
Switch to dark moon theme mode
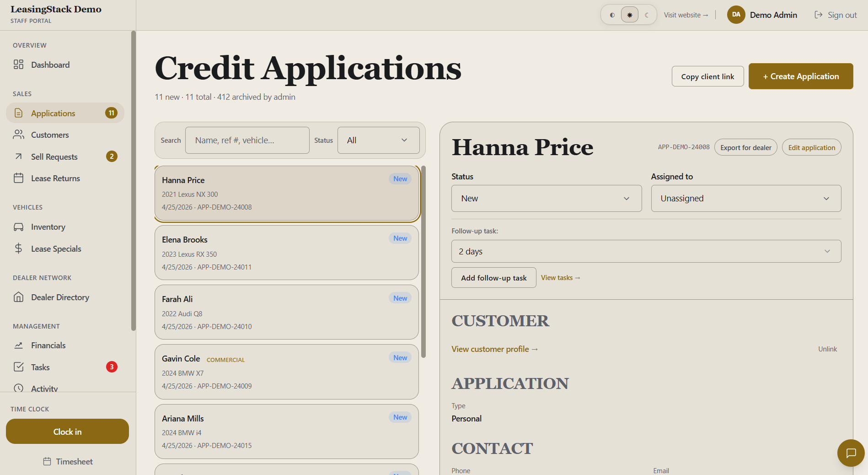(x=647, y=15)
